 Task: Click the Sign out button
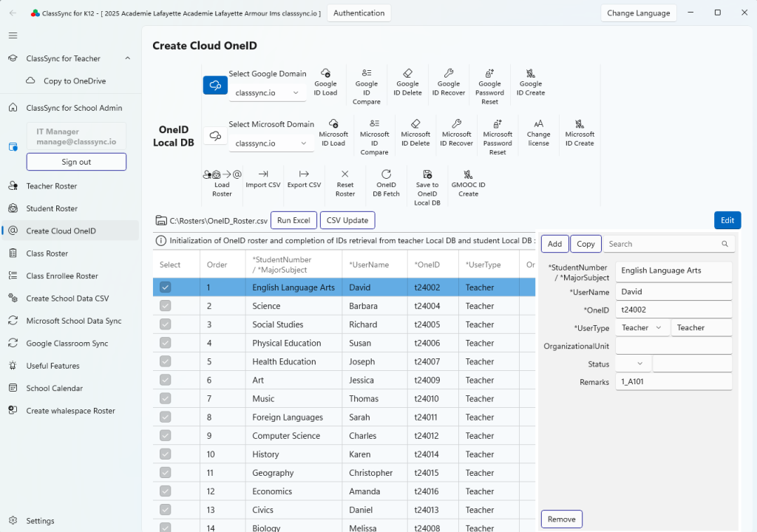click(76, 162)
